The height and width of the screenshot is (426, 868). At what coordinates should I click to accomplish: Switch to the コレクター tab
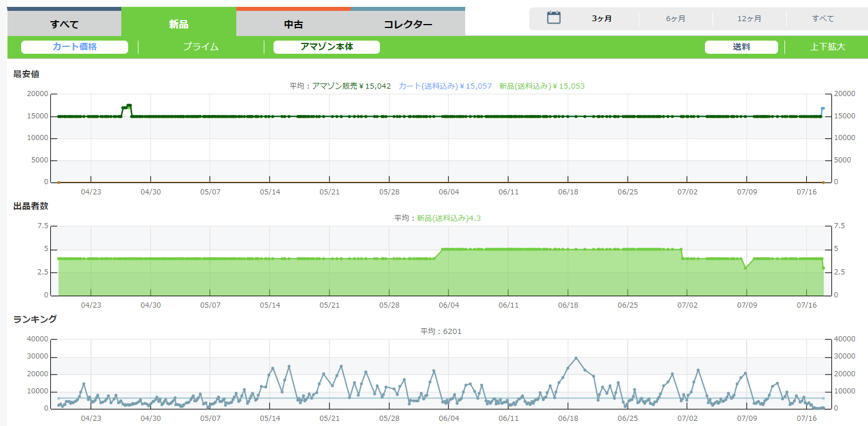tap(407, 24)
